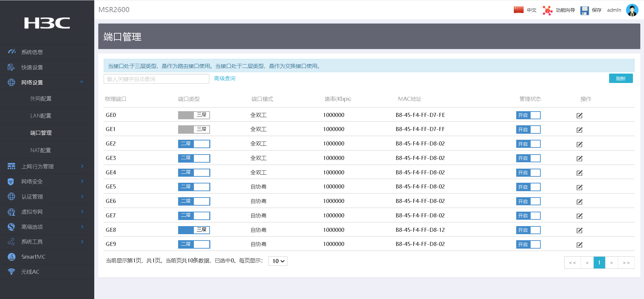Disable the GE3 management status switch
The width and height of the screenshot is (644, 299).
tap(528, 158)
